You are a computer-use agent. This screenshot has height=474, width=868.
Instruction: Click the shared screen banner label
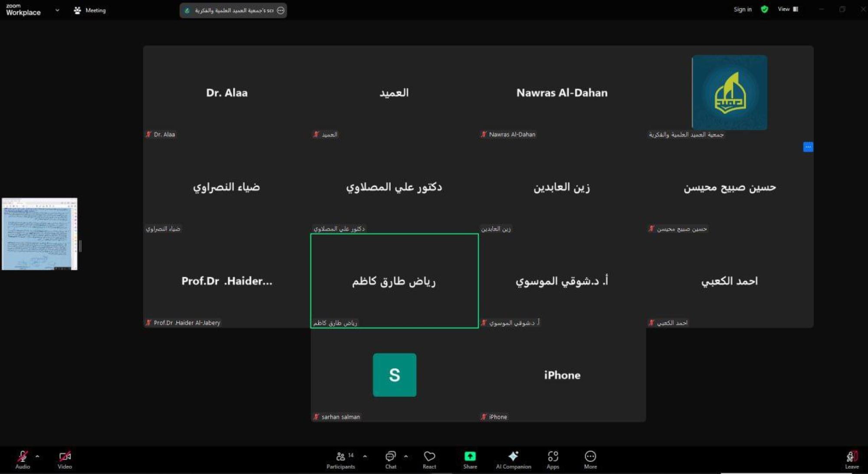(234, 10)
